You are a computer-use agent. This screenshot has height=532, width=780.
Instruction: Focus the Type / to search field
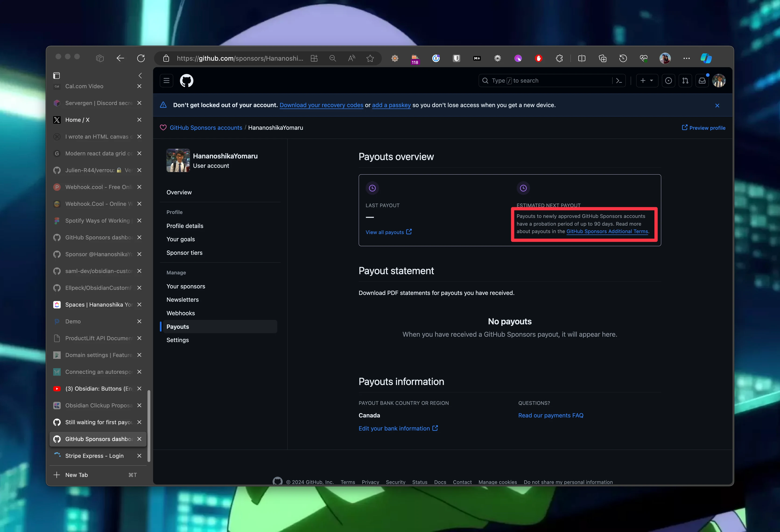tap(552, 80)
